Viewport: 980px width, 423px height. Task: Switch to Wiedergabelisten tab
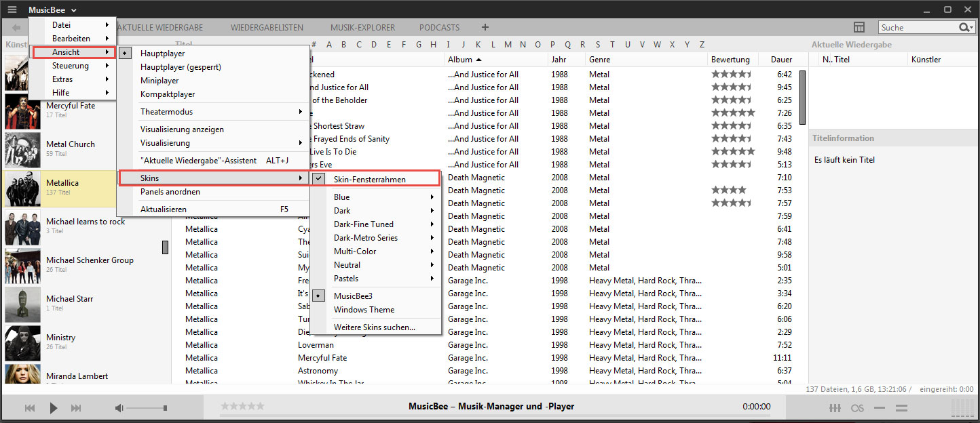[x=267, y=28]
